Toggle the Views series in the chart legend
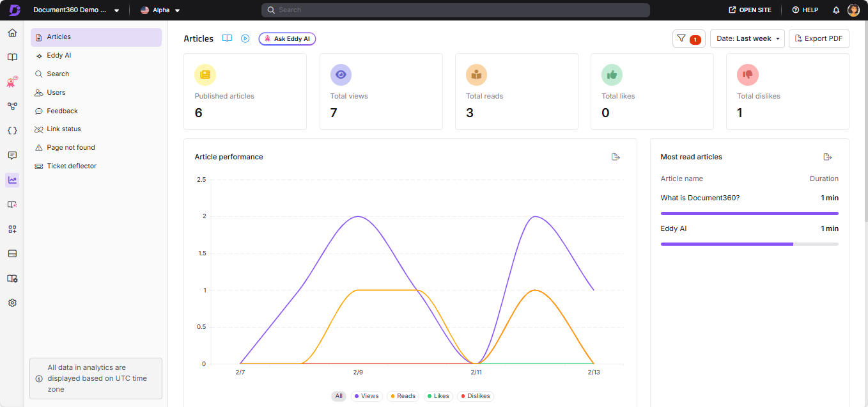The image size is (868, 407). [366, 395]
